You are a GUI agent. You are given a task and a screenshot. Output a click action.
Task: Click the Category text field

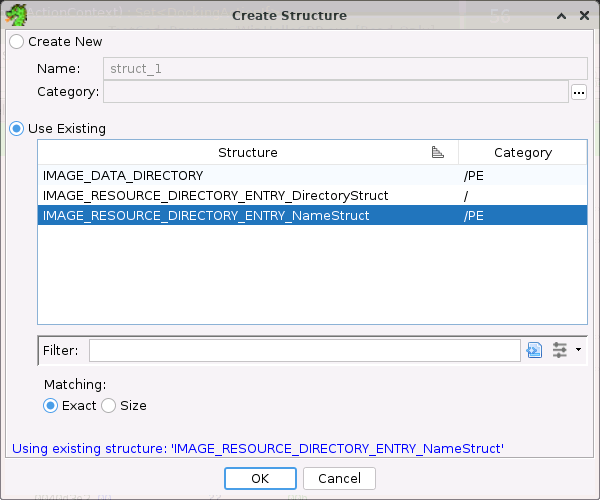(x=335, y=93)
